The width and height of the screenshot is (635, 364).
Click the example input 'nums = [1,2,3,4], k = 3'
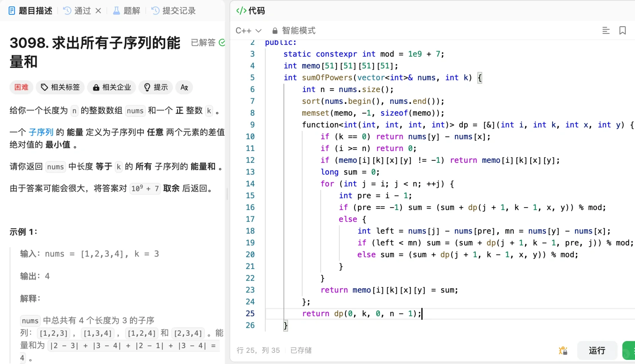click(102, 254)
